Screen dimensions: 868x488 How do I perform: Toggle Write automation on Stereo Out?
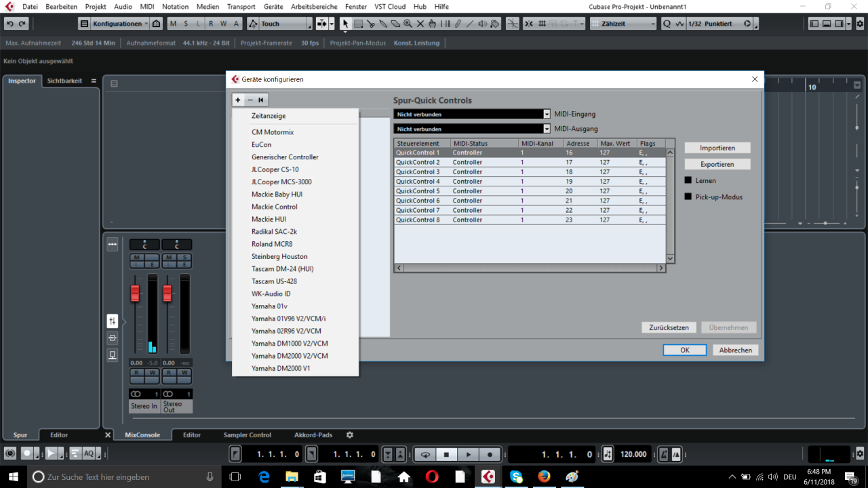[184, 373]
